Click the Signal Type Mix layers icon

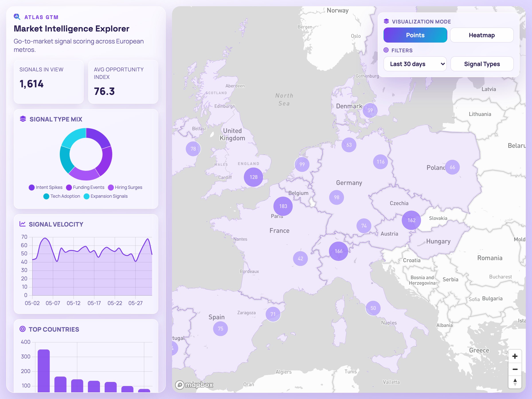click(x=23, y=119)
